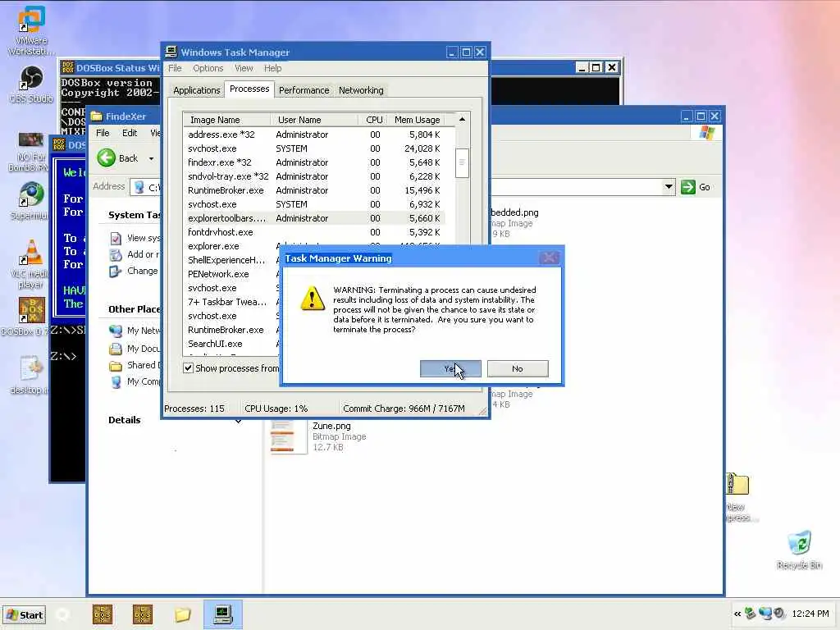
Task: Open Task Manager File menu
Action: [x=175, y=68]
